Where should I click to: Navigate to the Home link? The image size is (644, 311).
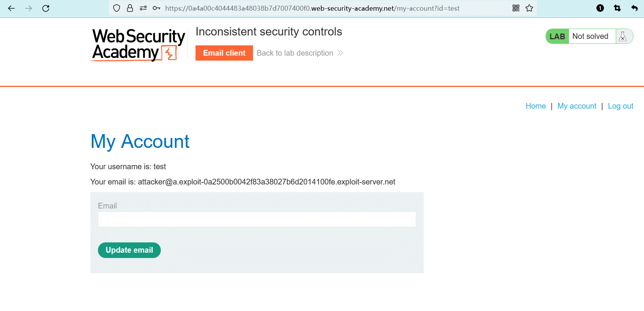point(535,106)
